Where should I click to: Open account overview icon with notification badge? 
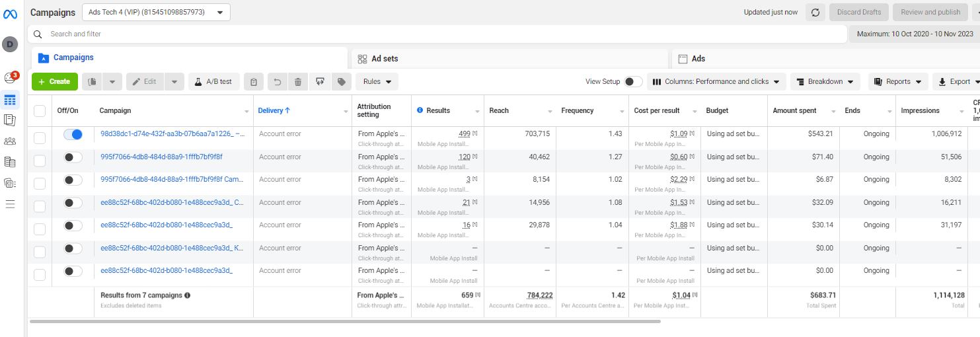tap(10, 78)
